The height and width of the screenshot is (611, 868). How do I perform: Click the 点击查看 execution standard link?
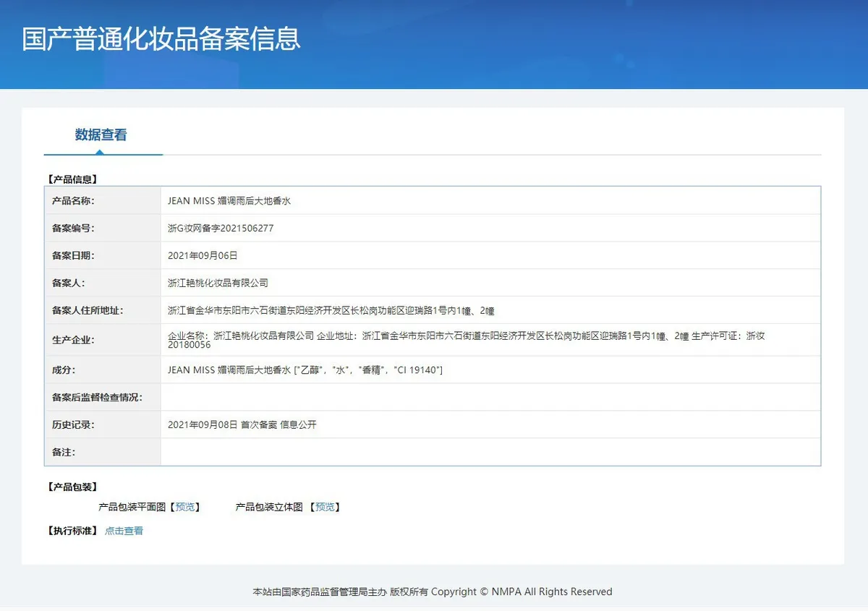124,531
